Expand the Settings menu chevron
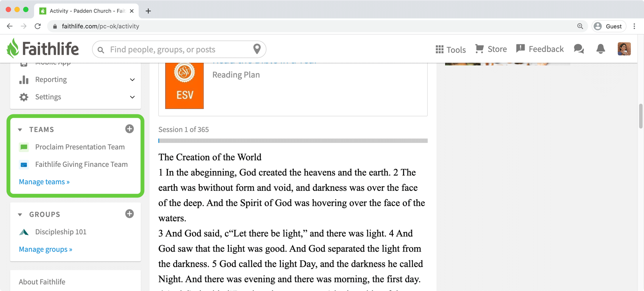 (x=132, y=97)
